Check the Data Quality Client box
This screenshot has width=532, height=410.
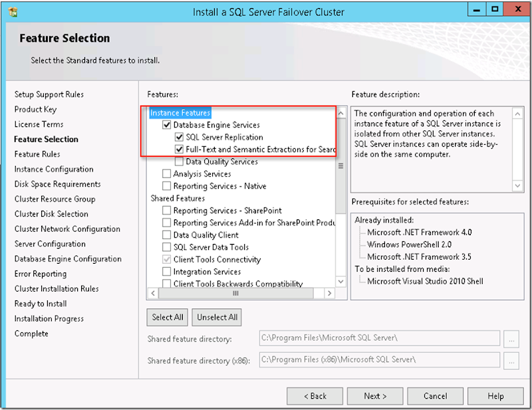tap(167, 235)
